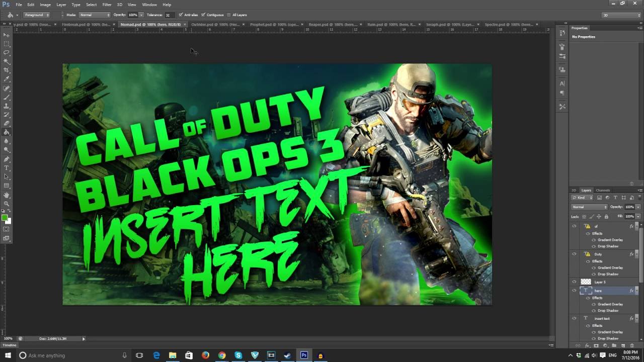The image size is (644, 362).
Task: Select the Eraser tool
Action: pos(7,123)
